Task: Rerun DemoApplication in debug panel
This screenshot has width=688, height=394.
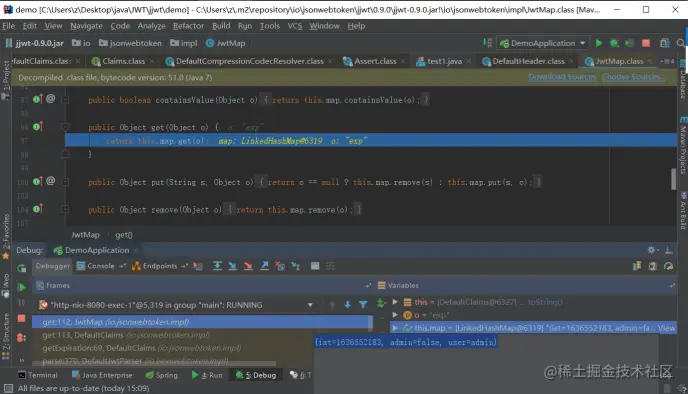Action: click(x=22, y=268)
